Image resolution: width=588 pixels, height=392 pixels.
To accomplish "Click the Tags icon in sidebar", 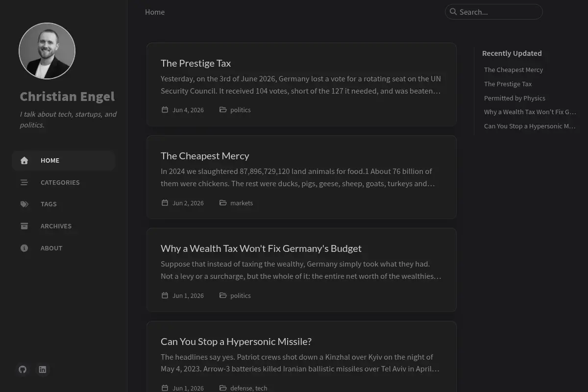I will [x=24, y=204].
